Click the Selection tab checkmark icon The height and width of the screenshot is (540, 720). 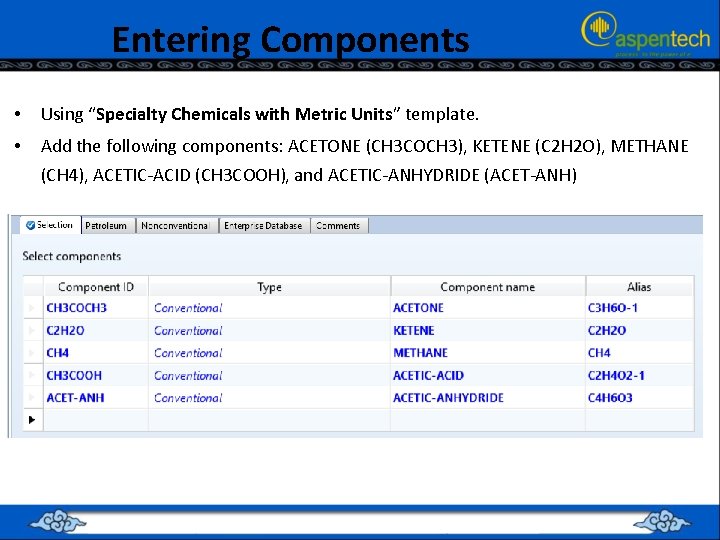(x=30, y=225)
